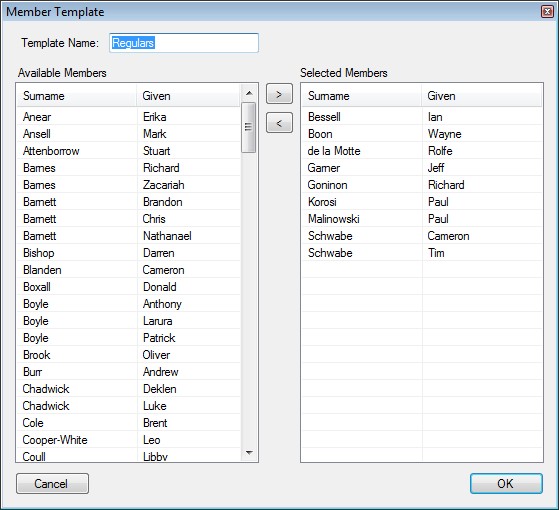Click the remove member left-arrow button
Image resolution: width=559 pixels, height=510 pixels.
(x=279, y=123)
